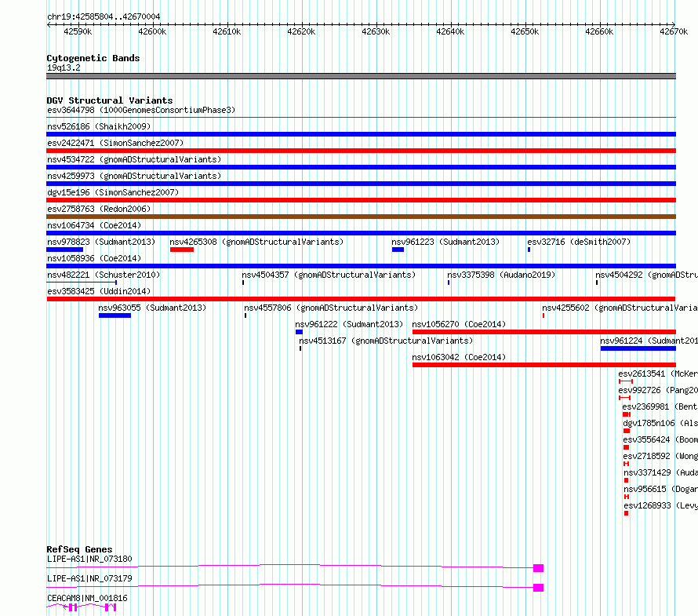Click the RefSeq Genes track title

[x=79, y=549]
